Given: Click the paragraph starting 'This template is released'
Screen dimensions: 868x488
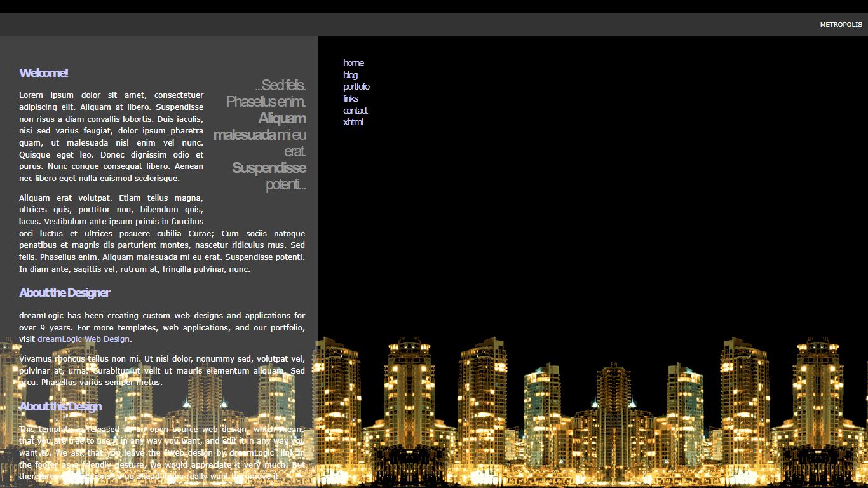Looking at the screenshot, I should coord(161,452).
